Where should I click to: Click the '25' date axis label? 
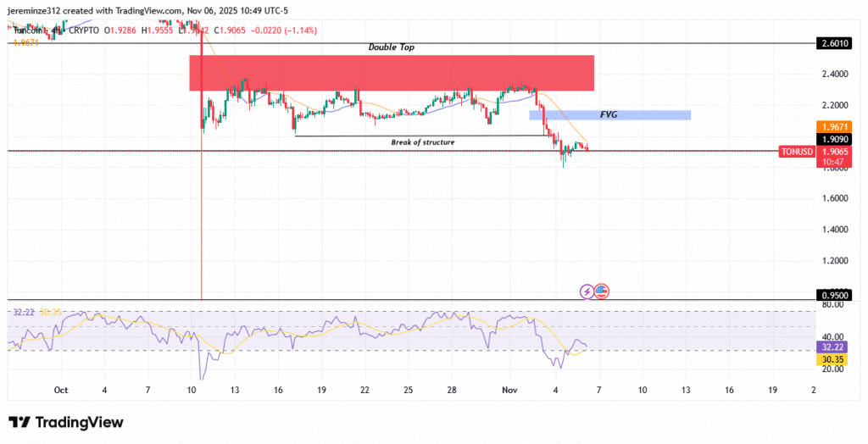[408, 391]
